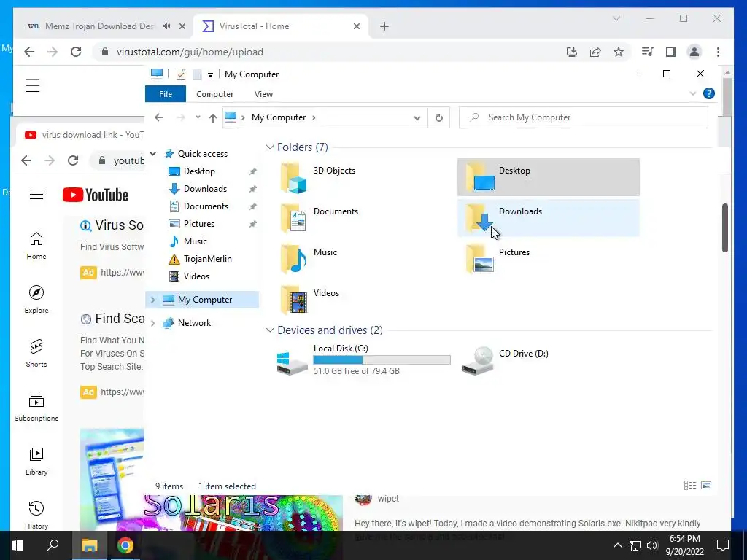Reload the VirusTotal page
747x560 pixels.
pyautogui.click(x=76, y=52)
